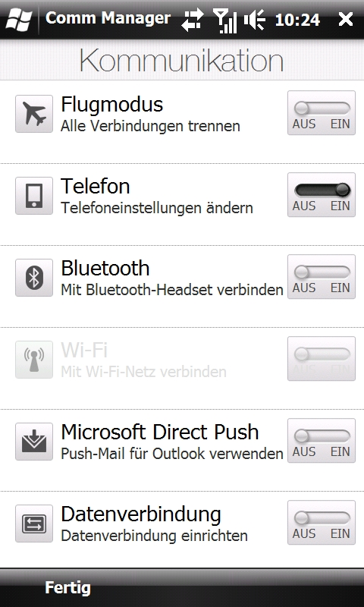Tap the Datenverbindung arrows icon
Viewport: 364px width, 607px height.
point(34,524)
